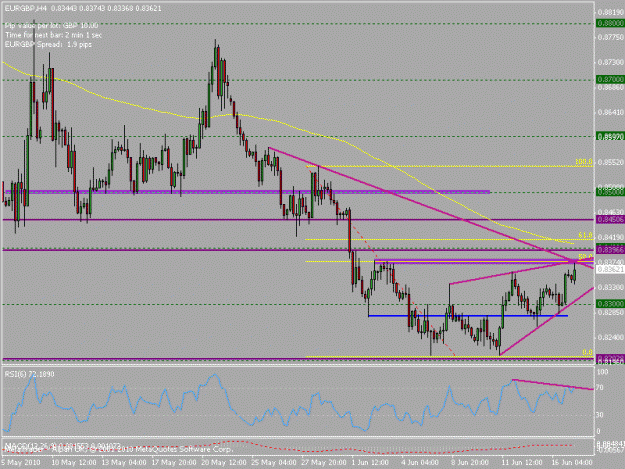
Task: Select the magenta trendline on the RSI panel
Action: click(x=552, y=384)
